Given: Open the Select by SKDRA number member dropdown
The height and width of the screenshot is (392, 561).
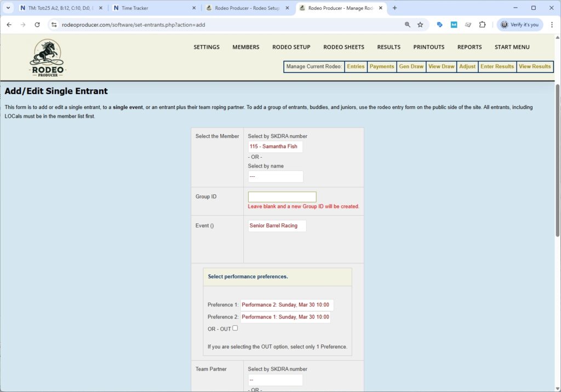Looking at the screenshot, I should [275, 147].
